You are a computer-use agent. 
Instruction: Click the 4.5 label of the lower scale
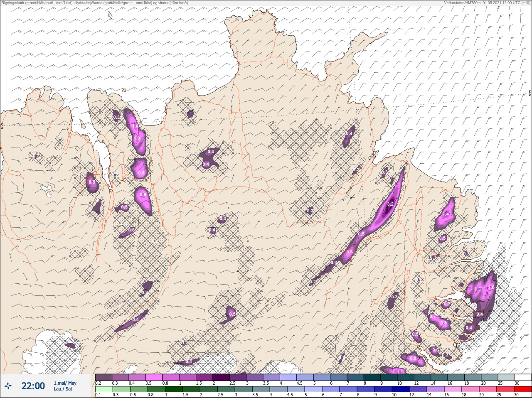click(291, 395)
